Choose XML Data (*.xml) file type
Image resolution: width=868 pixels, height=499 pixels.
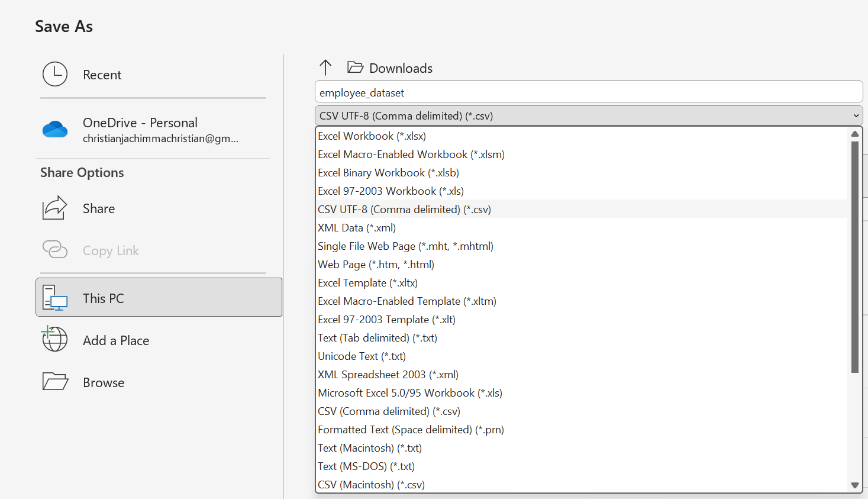(357, 228)
